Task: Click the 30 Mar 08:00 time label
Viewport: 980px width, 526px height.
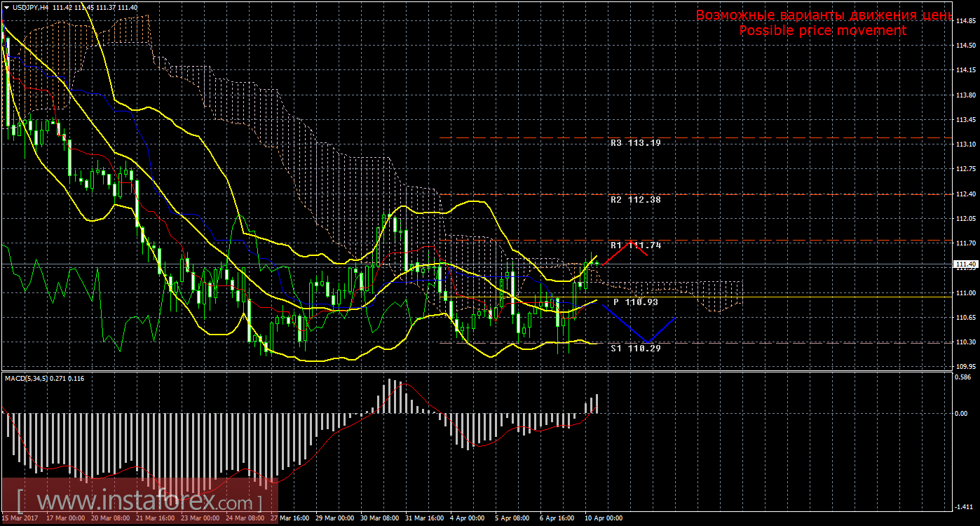Action: click(x=379, y=519)
